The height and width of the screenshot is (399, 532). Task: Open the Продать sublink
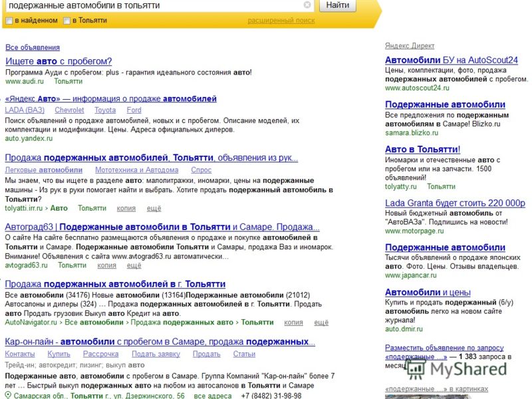pos(207,354)
